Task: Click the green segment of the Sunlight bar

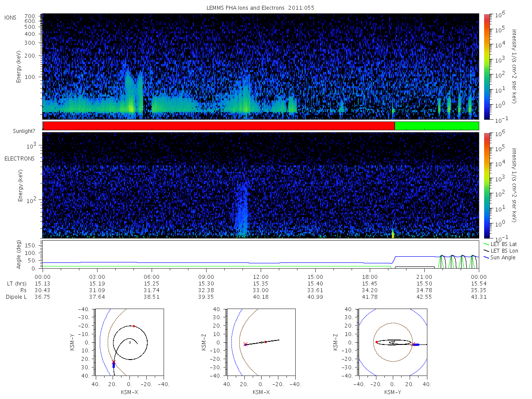Action: tap(437, 126)
